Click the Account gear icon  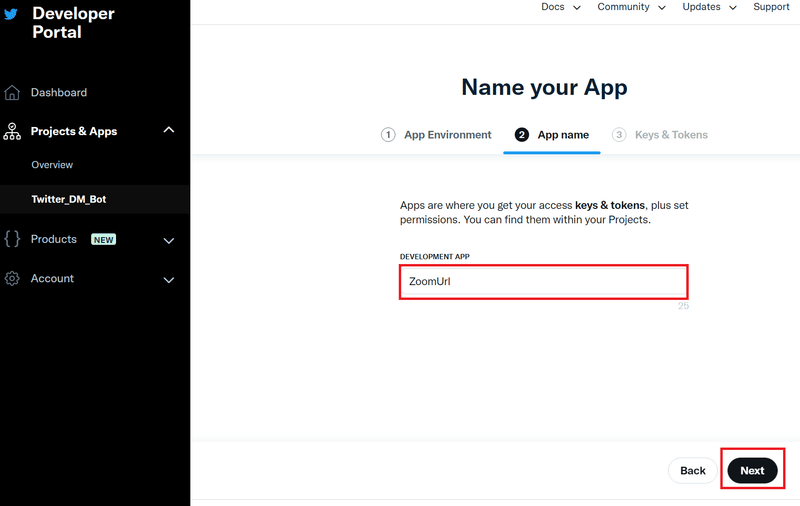pos(12,279)
